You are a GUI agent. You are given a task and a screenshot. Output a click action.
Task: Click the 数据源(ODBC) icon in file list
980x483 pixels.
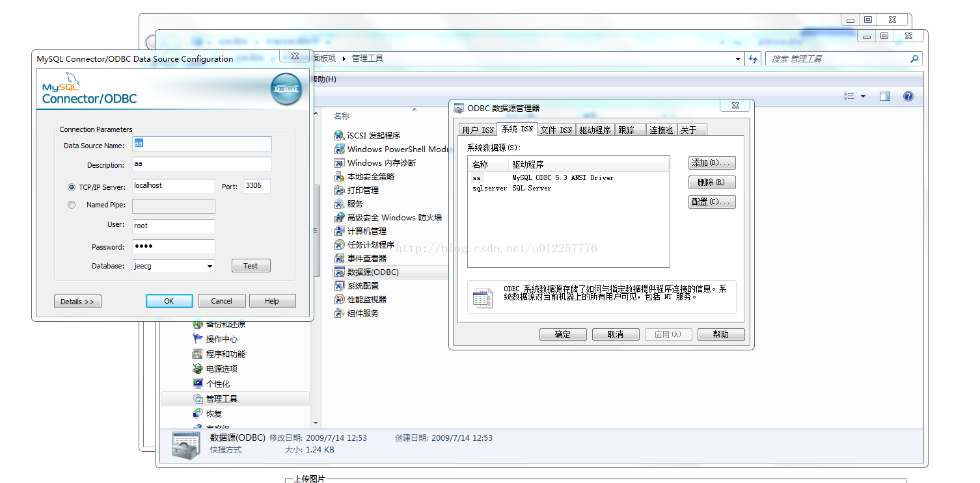point(338,272)
